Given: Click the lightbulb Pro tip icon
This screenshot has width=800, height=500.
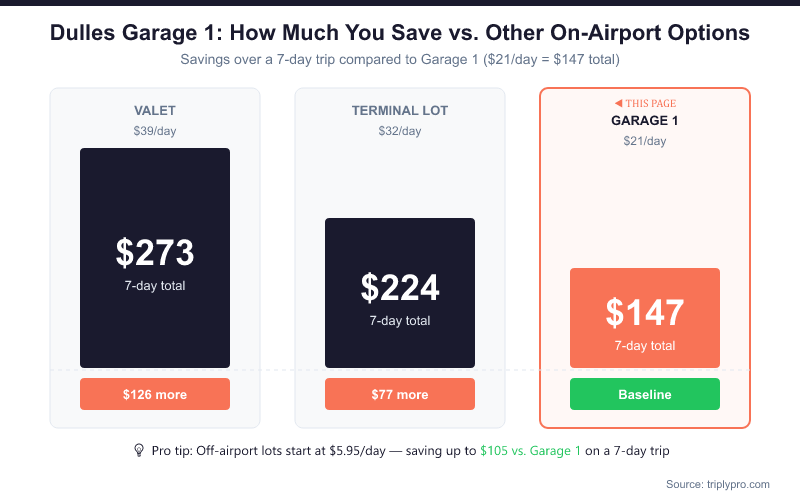Looking at the screenshot, I should 139,451.
